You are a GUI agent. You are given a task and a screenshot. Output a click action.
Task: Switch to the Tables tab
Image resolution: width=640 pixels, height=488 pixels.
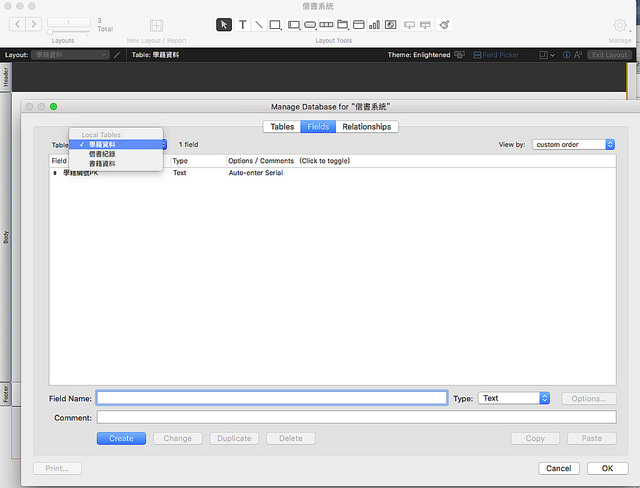[x=282, y=126]
